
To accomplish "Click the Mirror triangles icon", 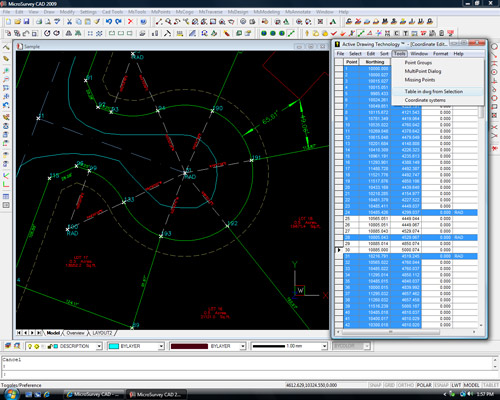I will point(69,33).
